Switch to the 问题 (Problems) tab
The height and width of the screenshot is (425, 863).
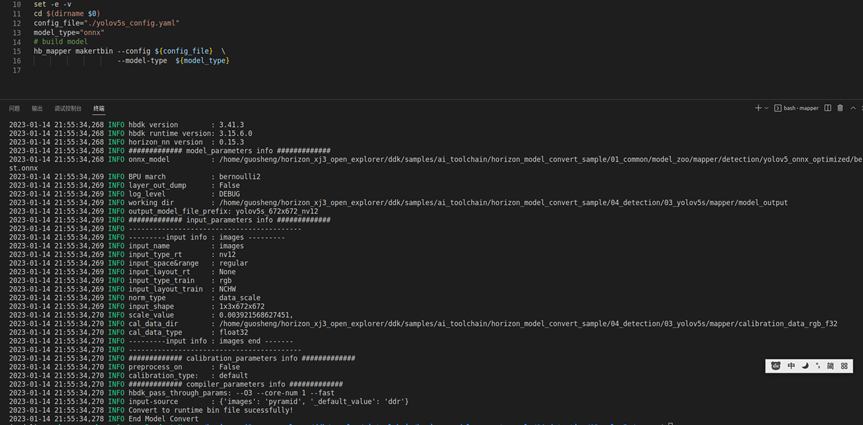(x=14, y=108)
